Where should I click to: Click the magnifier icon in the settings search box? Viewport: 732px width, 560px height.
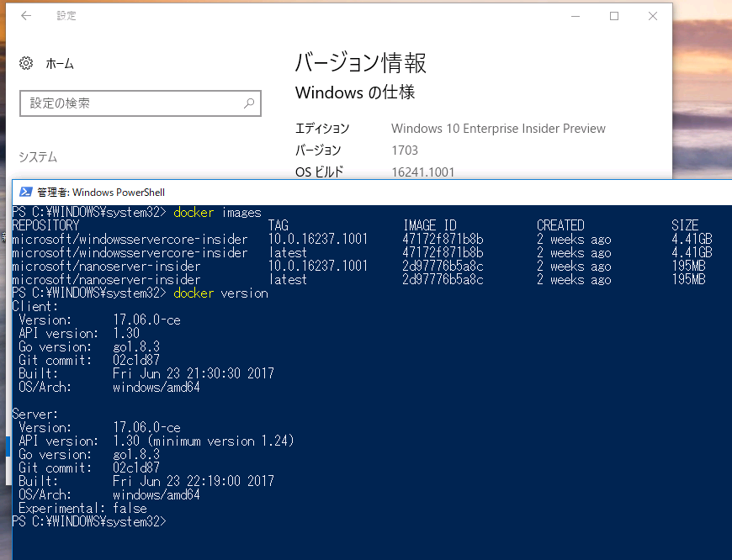tap(248, 103)
